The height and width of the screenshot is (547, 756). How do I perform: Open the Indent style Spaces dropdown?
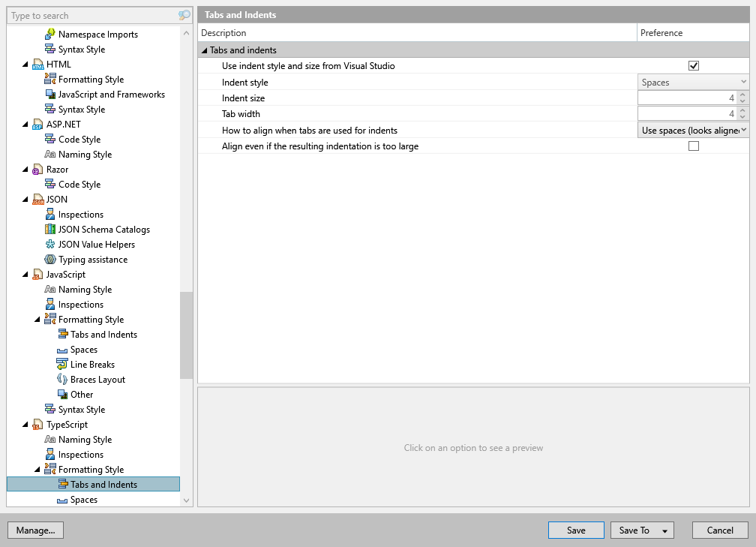[x=693, y=82]
